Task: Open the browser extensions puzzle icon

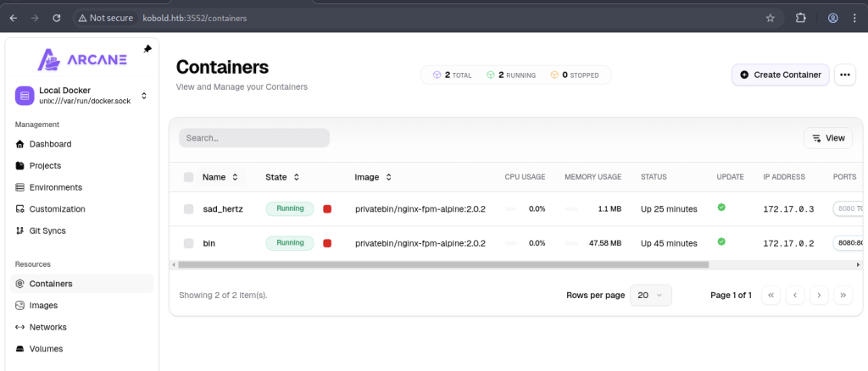Action: coord(800,19)
